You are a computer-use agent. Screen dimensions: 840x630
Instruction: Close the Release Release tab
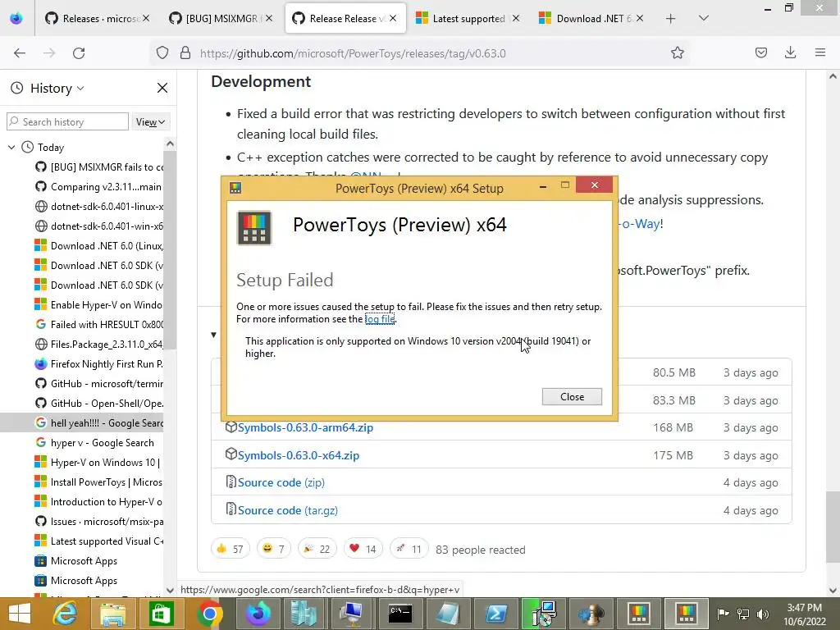pos(393,18)
